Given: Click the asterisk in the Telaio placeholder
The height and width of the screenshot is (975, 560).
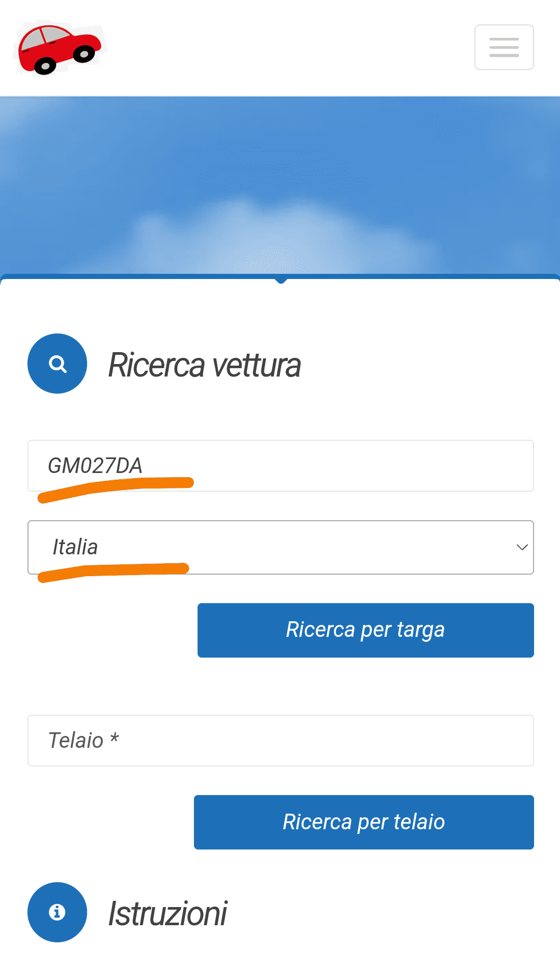Looking at the screenshot, I should [115, 738].
